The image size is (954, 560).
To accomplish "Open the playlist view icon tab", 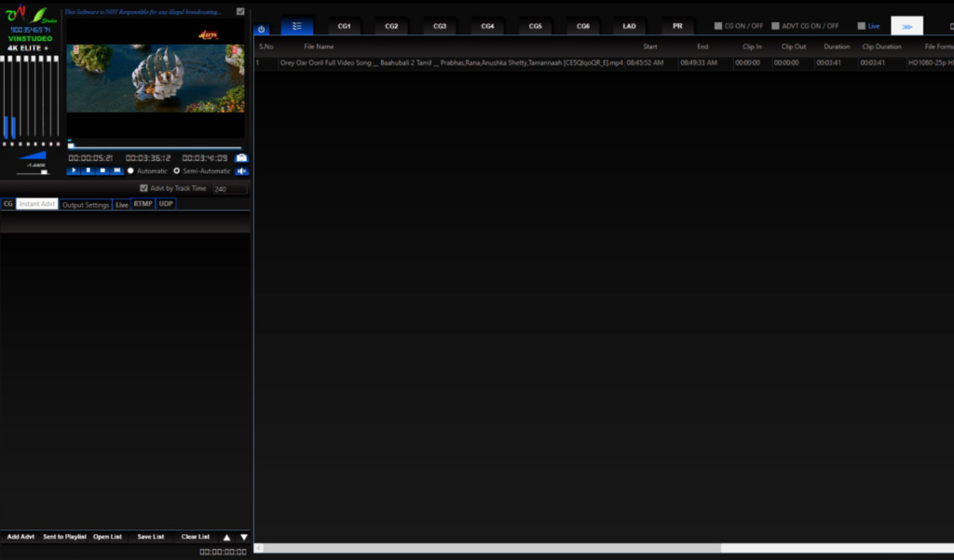I will tap(297, 27).
